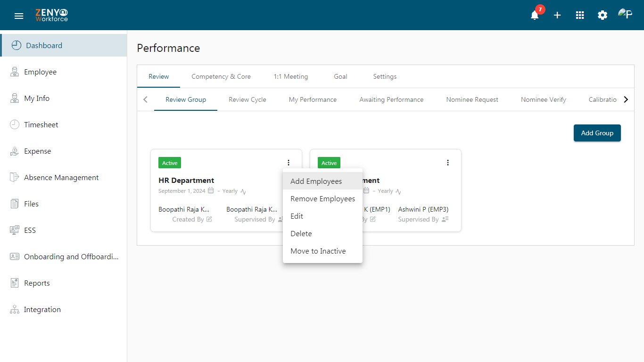The image size is (644, 362).
Task: Open the settings gear icon
Action: 603,15
